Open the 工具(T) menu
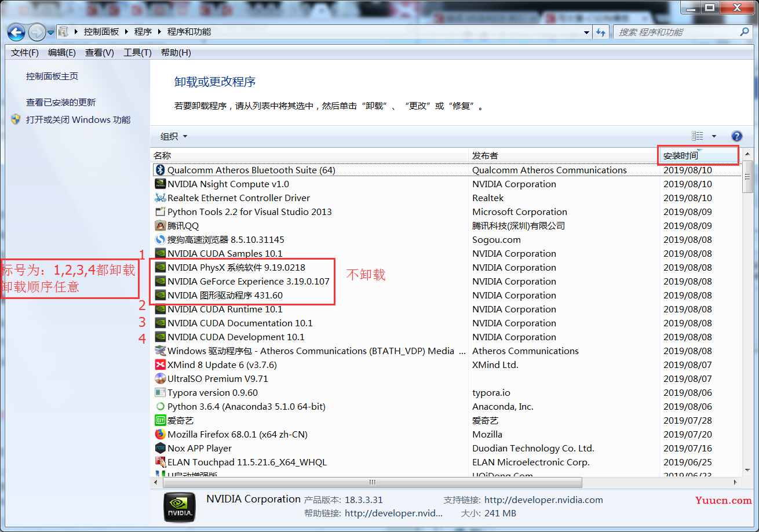 tap(137, 53)
